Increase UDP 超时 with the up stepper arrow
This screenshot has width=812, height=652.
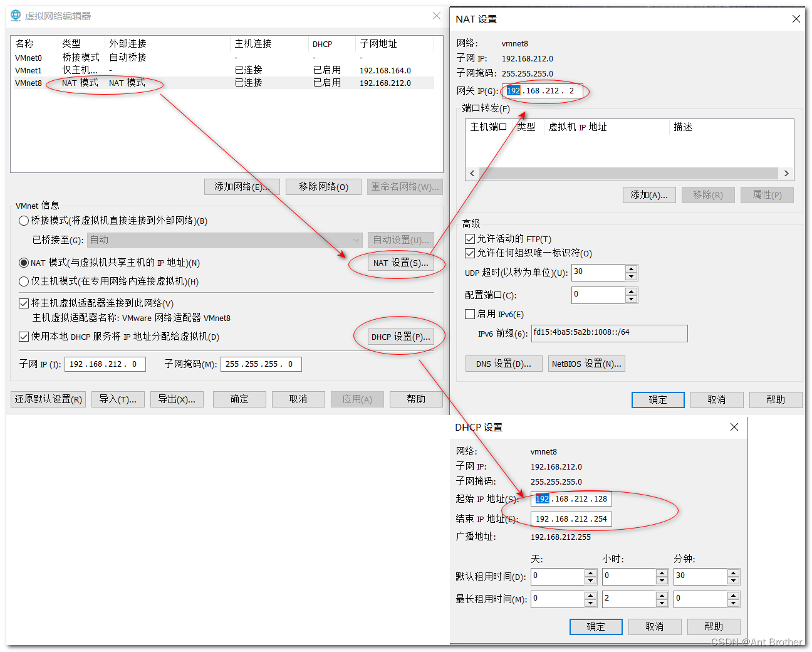[x=631, y=269]
